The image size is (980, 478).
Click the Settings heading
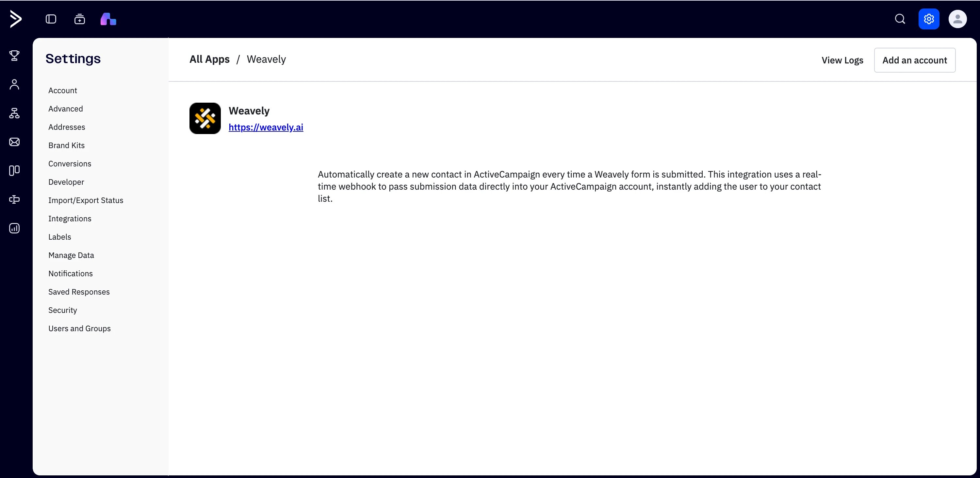73,59
